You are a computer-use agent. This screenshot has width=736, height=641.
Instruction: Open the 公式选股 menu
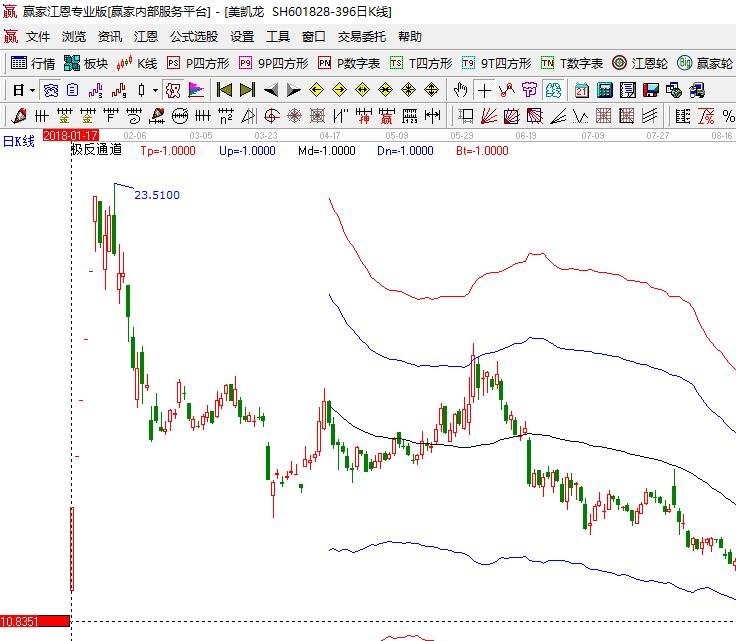(x=194, y=37)
